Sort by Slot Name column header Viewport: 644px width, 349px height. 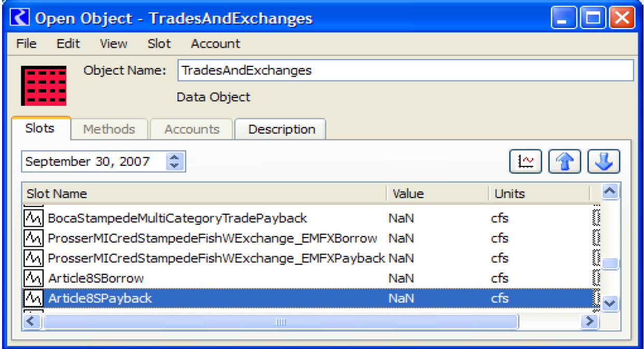[205, 194]
